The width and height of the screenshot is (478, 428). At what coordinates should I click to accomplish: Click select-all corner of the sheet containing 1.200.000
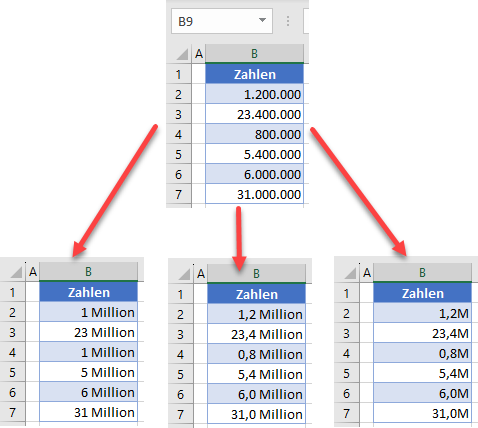coord(182,54)
